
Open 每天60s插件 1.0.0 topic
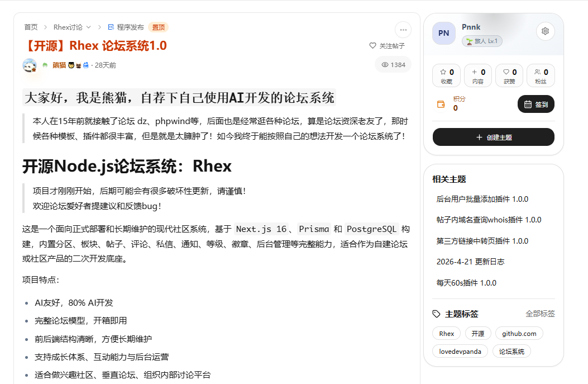point(466,283)
